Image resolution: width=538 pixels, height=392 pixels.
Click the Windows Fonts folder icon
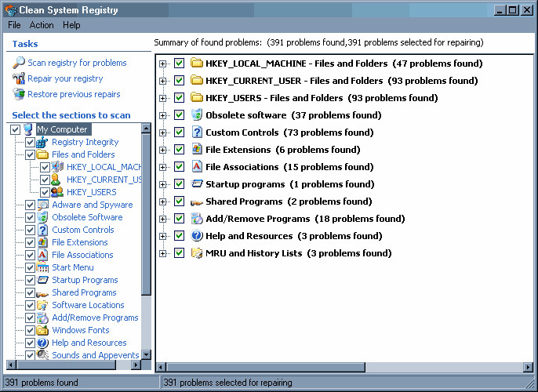tap(42, 330)
